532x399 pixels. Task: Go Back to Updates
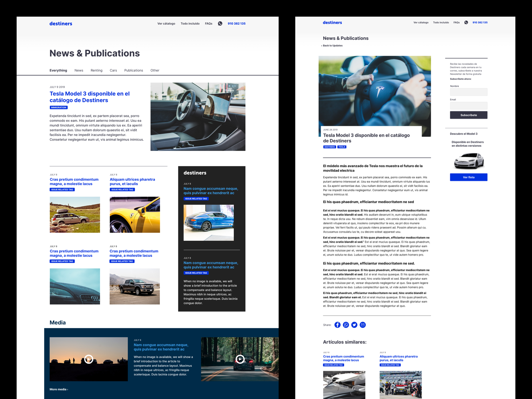pyautogui.click(x=332, y=46)
